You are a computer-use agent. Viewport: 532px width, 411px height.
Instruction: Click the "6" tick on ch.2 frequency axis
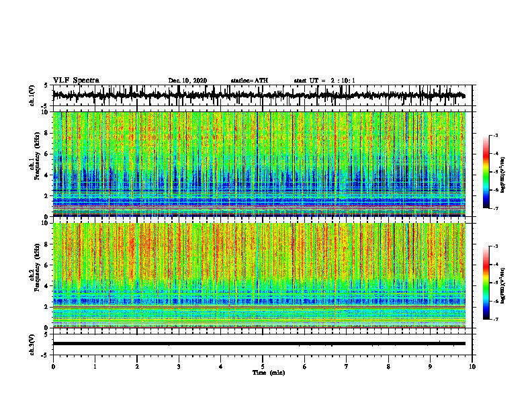click(x=47, y=265)
